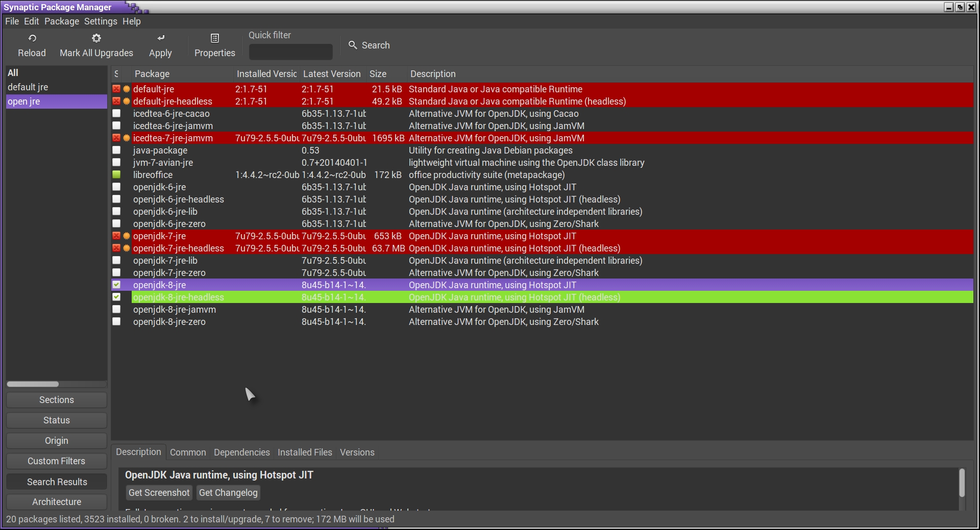Sort by the Latest Version column header
The width and height of the screenshot is (980, 530).
coord(332,74)
